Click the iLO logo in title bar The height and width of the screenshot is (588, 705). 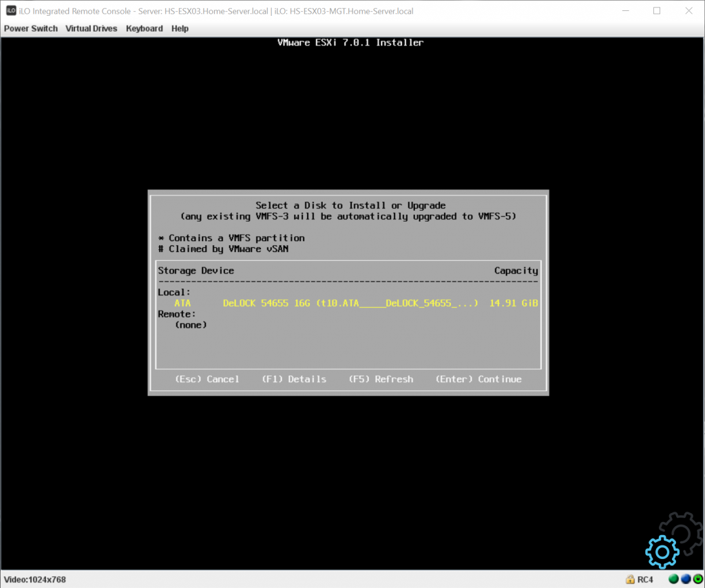(x=11, y=11)
